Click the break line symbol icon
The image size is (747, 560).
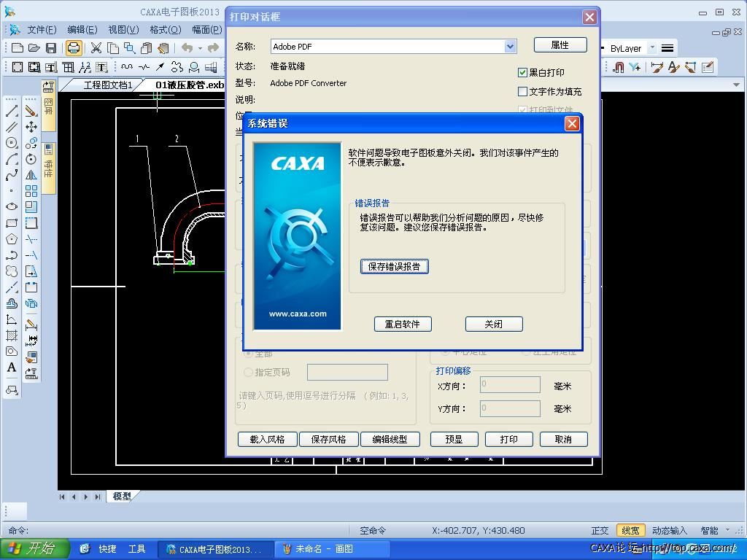(x=144, y=67)
